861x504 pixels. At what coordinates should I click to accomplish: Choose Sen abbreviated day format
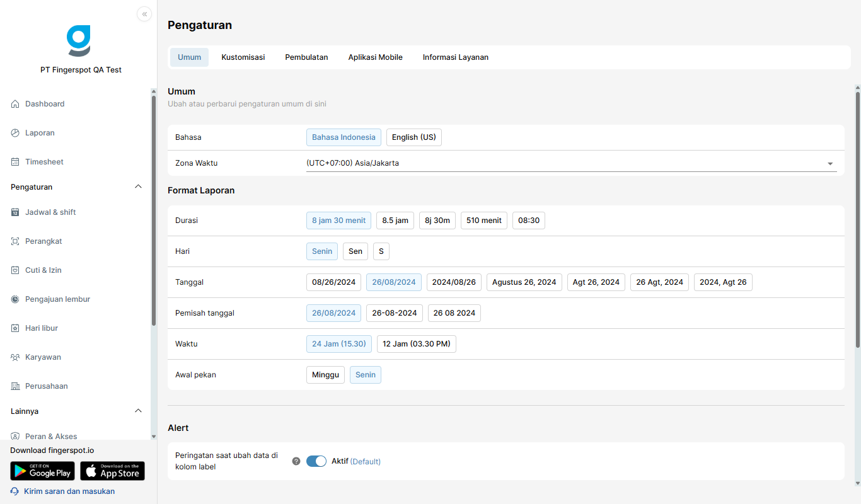355,251
